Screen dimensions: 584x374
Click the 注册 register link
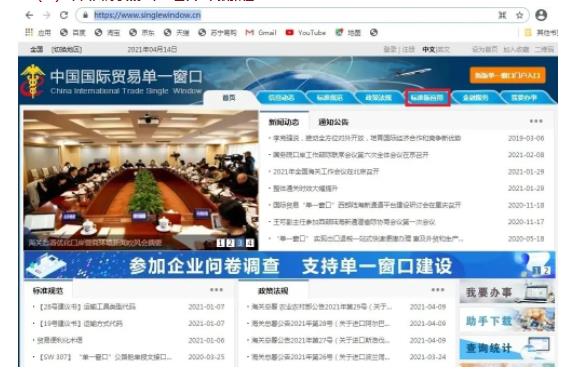409,49
